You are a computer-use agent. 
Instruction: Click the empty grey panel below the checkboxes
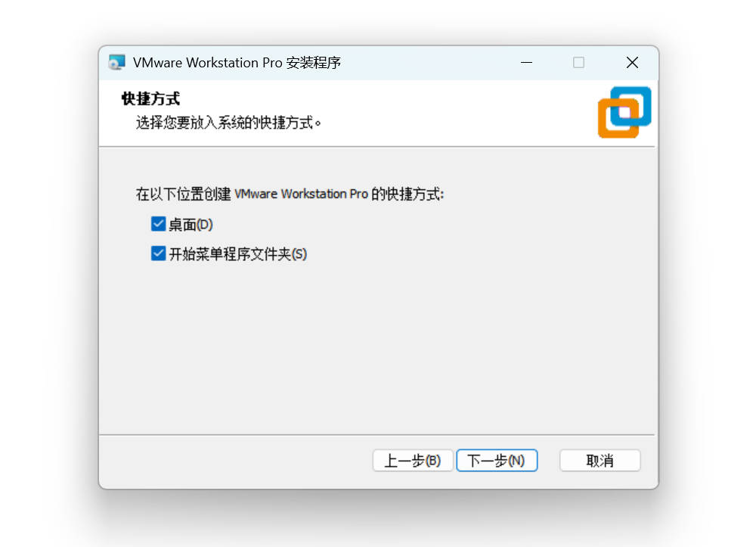tap(377, 347)
